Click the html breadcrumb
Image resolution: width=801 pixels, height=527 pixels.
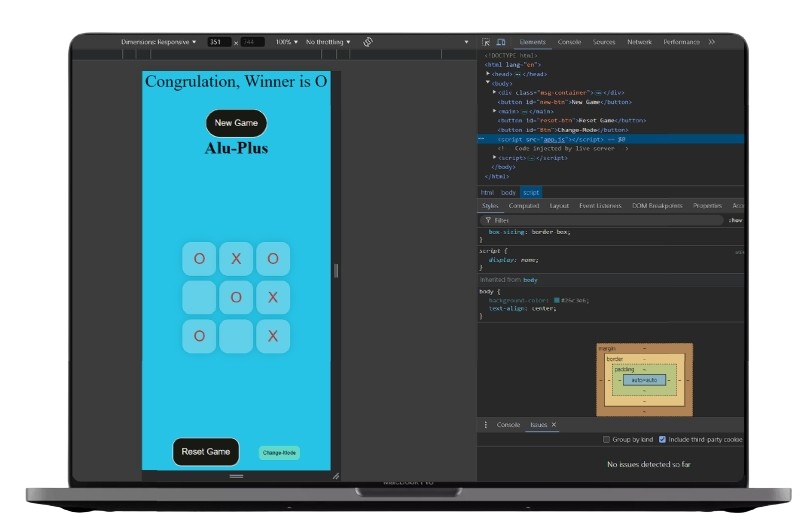(487, 193)
